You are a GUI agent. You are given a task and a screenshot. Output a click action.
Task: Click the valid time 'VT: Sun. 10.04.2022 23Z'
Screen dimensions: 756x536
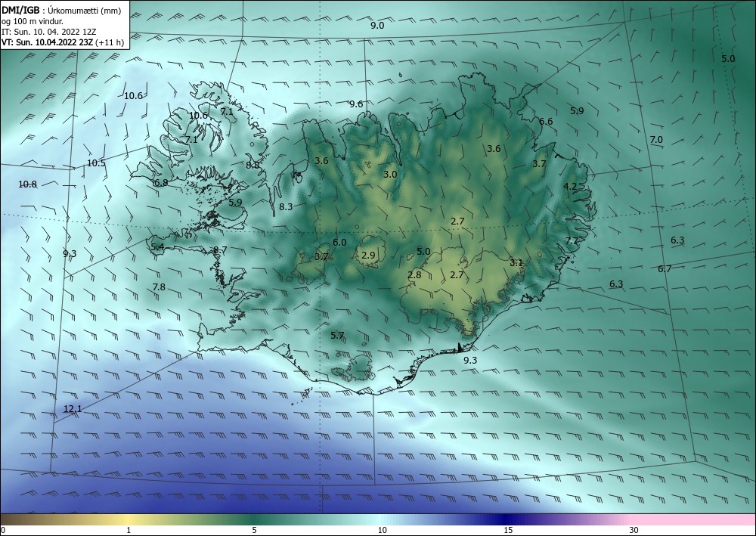(x=48, y=42)
